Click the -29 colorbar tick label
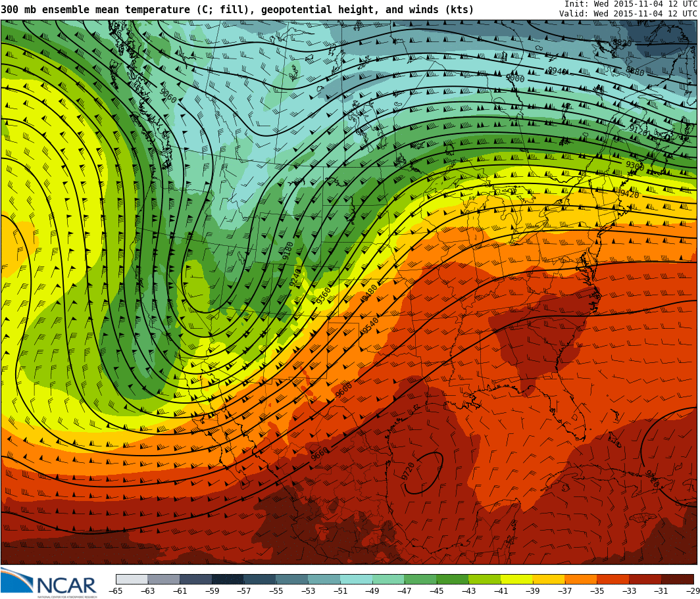The height and width of the screenshot is (599, 700). [x=692, y=590]
